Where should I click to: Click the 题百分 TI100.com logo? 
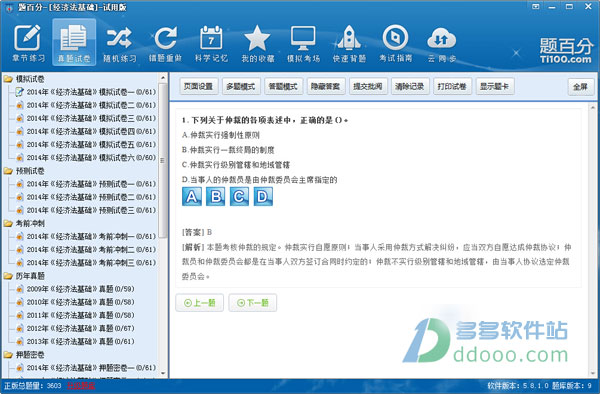(x=566, y=50)
